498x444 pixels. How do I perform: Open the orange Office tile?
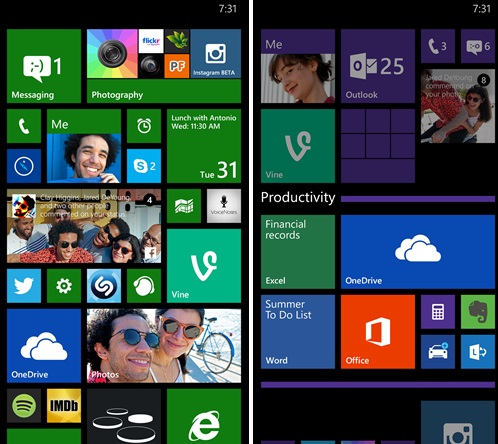(378, 332)
